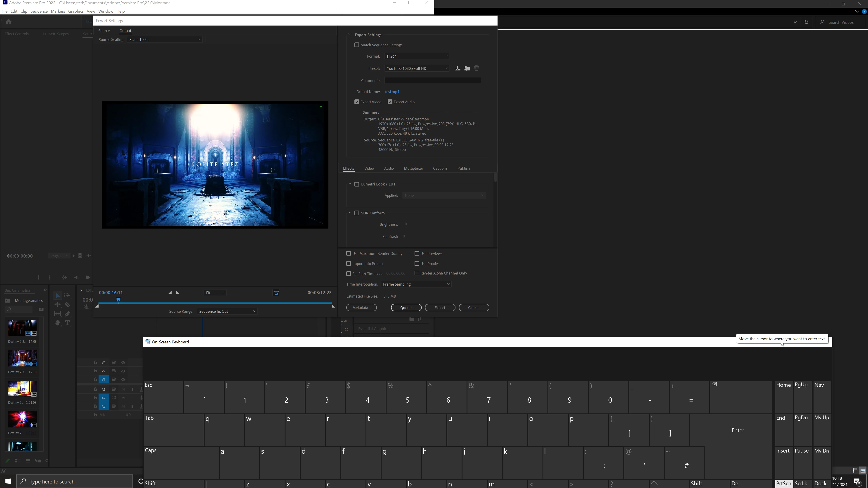Click the Metadata... button

coord(361,307)
